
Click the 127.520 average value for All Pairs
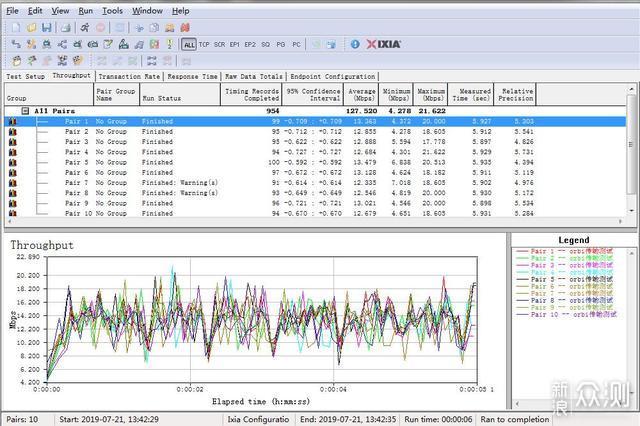(361, 111)
